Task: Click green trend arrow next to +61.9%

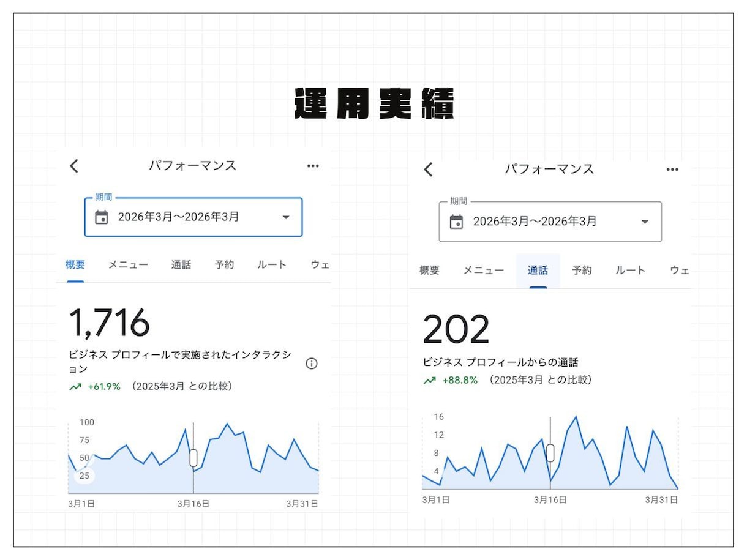Action: [x=75, y=387]
